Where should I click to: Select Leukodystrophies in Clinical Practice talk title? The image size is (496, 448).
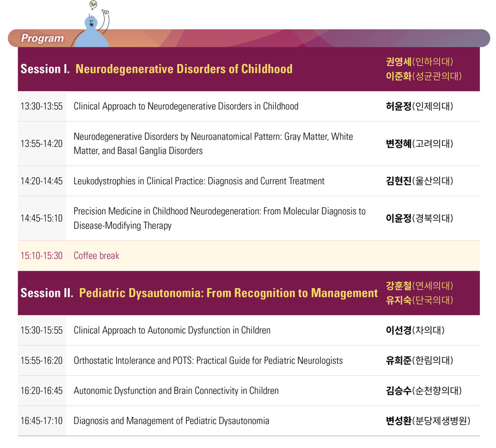[x=199, y=181]
